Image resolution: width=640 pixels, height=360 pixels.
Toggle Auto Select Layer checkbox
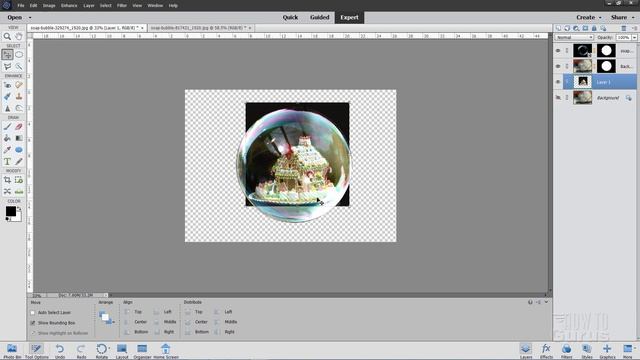33,313
